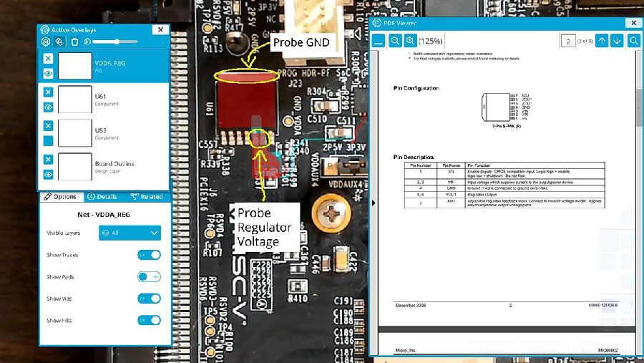Toggle visibility of the Board Outline overlay
This screenshot has height=363, width=644.
(48, 175)
